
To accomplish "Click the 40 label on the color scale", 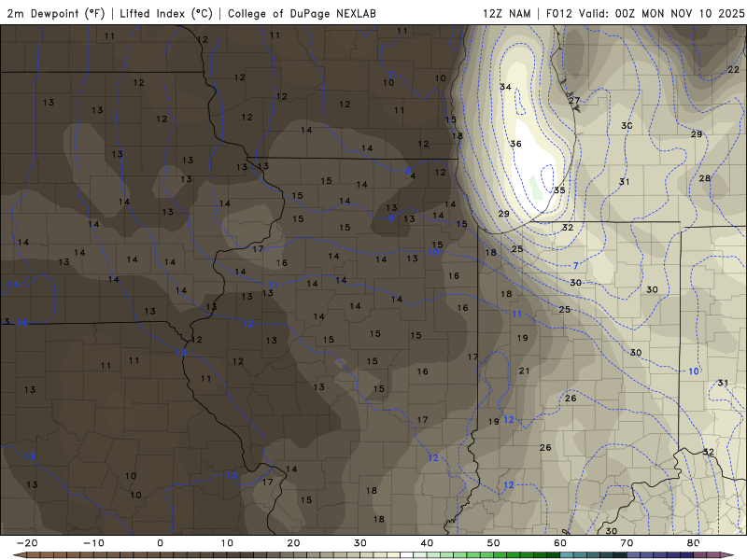I will 427,543.
